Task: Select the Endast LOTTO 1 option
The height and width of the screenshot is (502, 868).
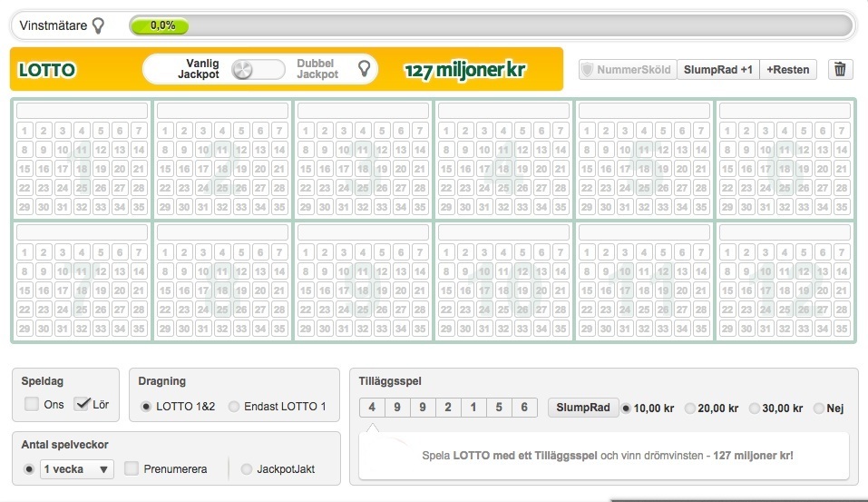Action: tap(234, 407)
